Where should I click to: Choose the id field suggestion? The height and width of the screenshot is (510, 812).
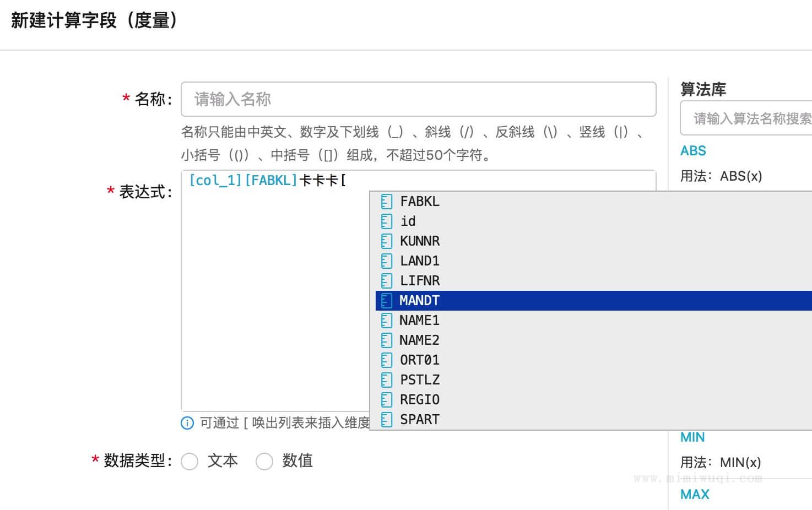pyautogui.click(x=594, y=221)
